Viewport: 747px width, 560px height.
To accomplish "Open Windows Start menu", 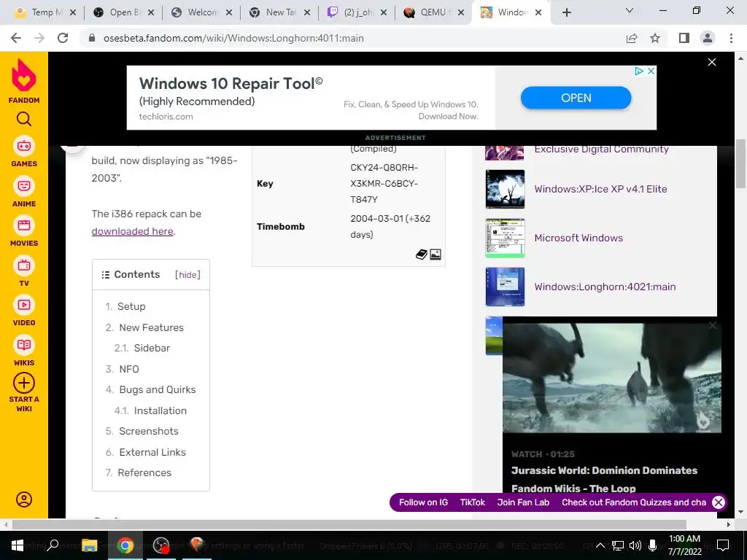I will point(17,545).
